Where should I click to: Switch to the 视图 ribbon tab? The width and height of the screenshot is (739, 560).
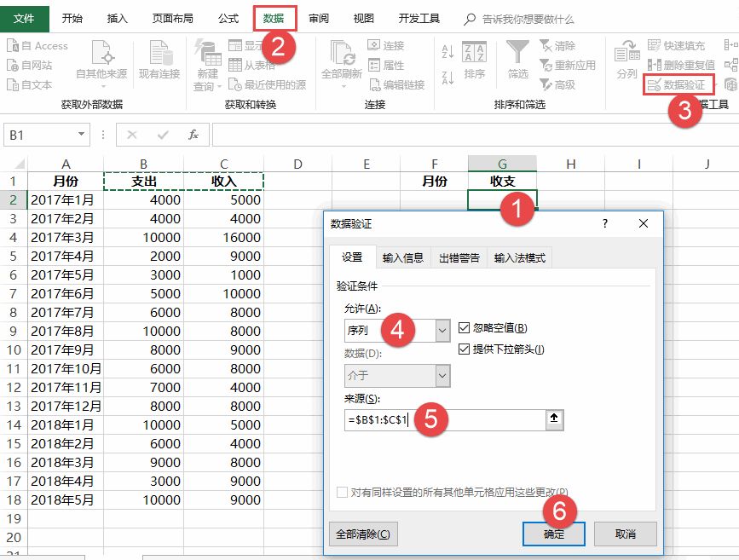(x=363, y=19)
